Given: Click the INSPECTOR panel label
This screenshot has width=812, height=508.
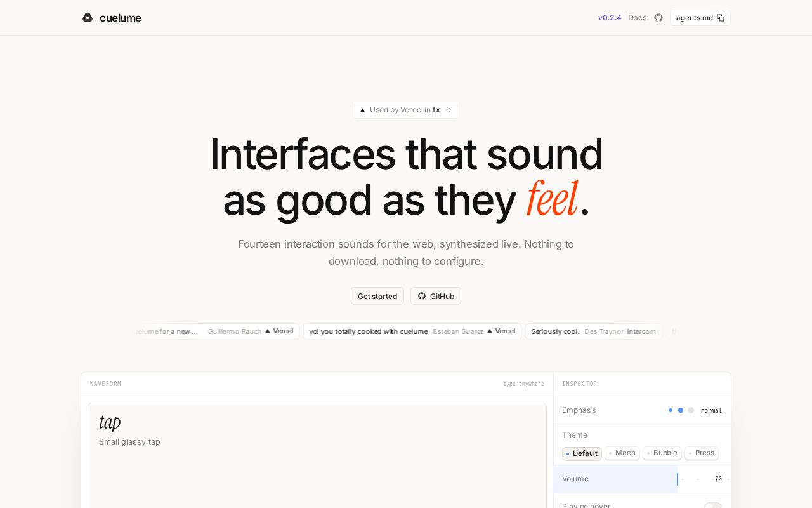Looking at the screenshot, I should click(579, 384).
